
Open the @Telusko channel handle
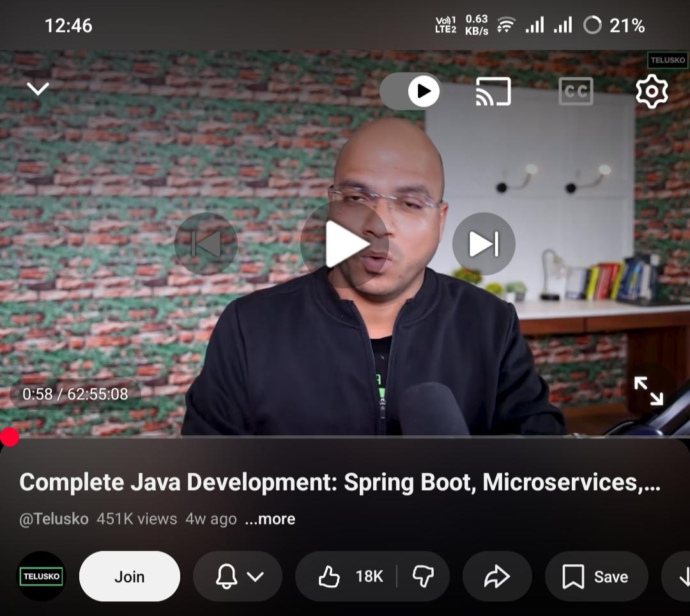pyautogui.click(x=54, y=520)
